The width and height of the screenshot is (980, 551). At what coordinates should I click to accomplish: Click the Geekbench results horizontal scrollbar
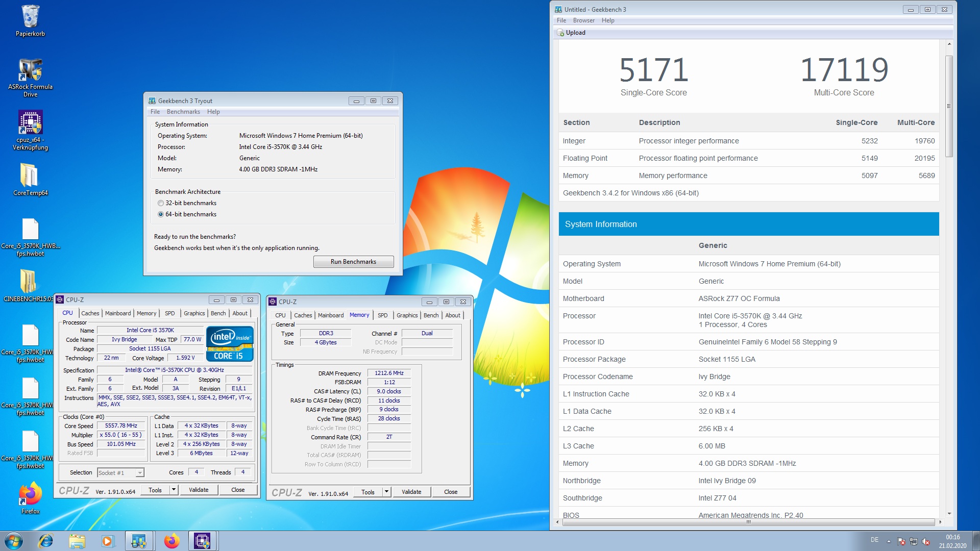pos(748,522)
